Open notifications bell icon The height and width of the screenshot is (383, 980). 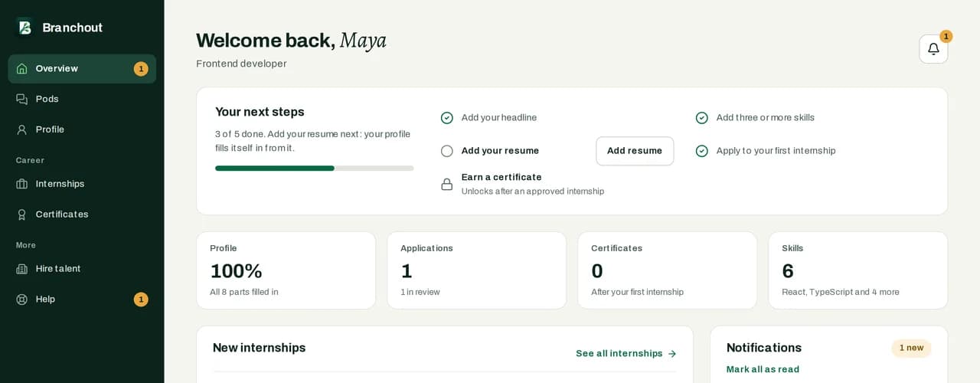pos(933,49)
